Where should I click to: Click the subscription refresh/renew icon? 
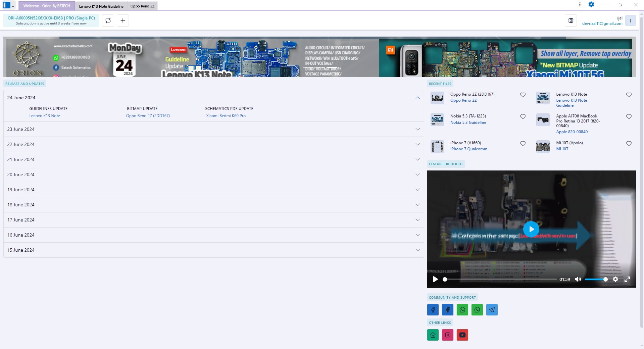tap(108, 20)
